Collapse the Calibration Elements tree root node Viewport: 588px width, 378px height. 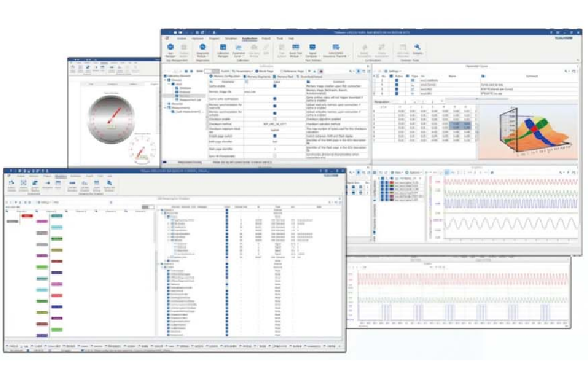pos(164,76)
